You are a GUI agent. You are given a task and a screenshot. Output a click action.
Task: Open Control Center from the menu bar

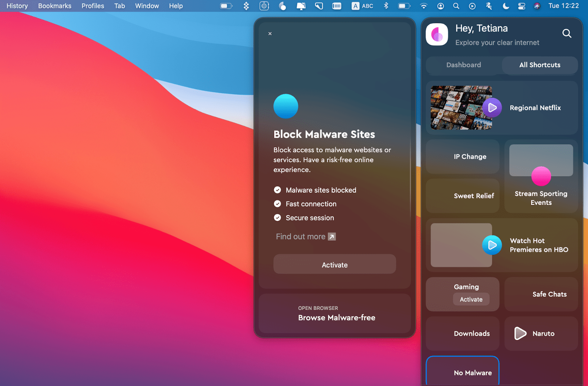(521, 6)
